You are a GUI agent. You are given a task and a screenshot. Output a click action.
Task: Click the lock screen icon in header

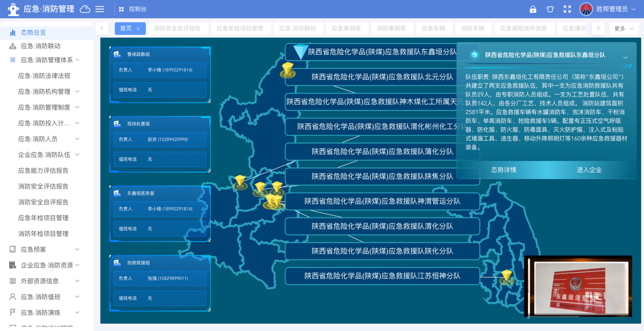[533, 9]
